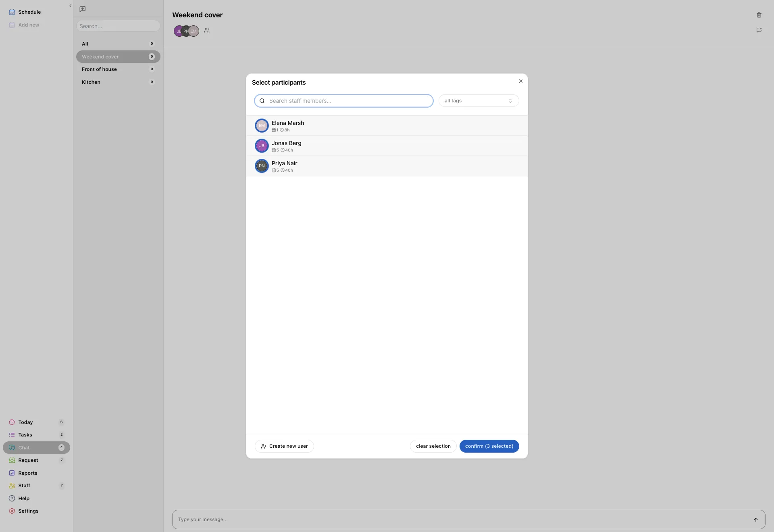Deselect Elena Marsh participant row
774x532 pixels.
pyautogui.click(x=387, y=126)
